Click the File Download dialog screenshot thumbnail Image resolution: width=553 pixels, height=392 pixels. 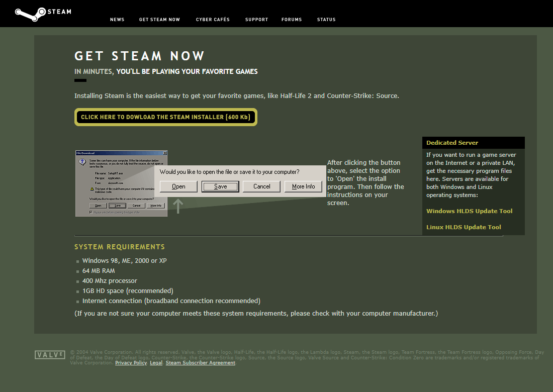pyautogui.click(x=121, y=183)
